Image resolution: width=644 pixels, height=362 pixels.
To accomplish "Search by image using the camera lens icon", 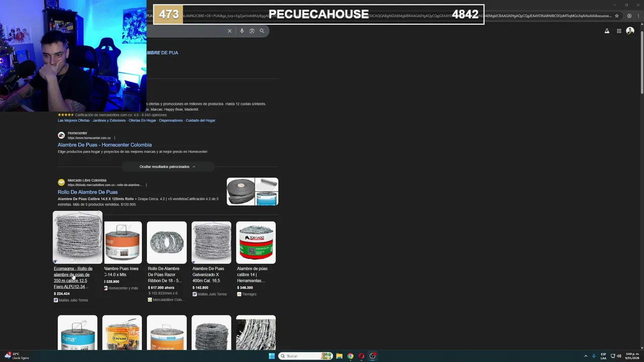I will (252, 31).
